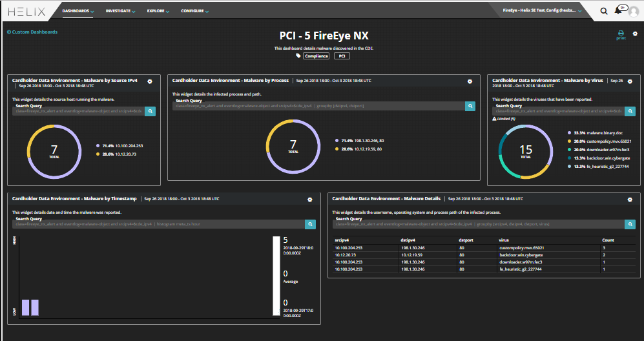The width and height of the screenshot is (644, 341).
Task: Open the Dashboards menu
Action: pos(78,11)
